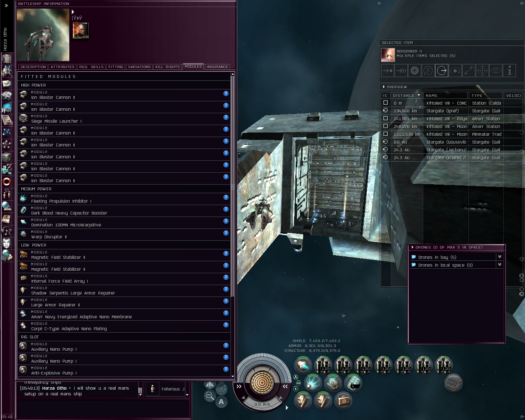Select the Stargate (Jachanu) overview row
The width and height of the screenshot is (525, 420).
pyautogui.click(x=452, y=150)
